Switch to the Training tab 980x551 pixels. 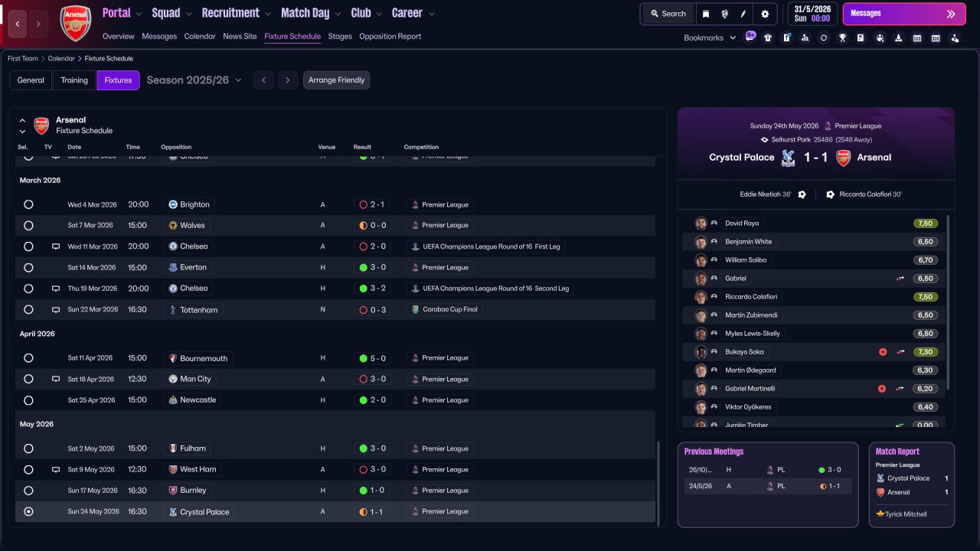point(74,80)
